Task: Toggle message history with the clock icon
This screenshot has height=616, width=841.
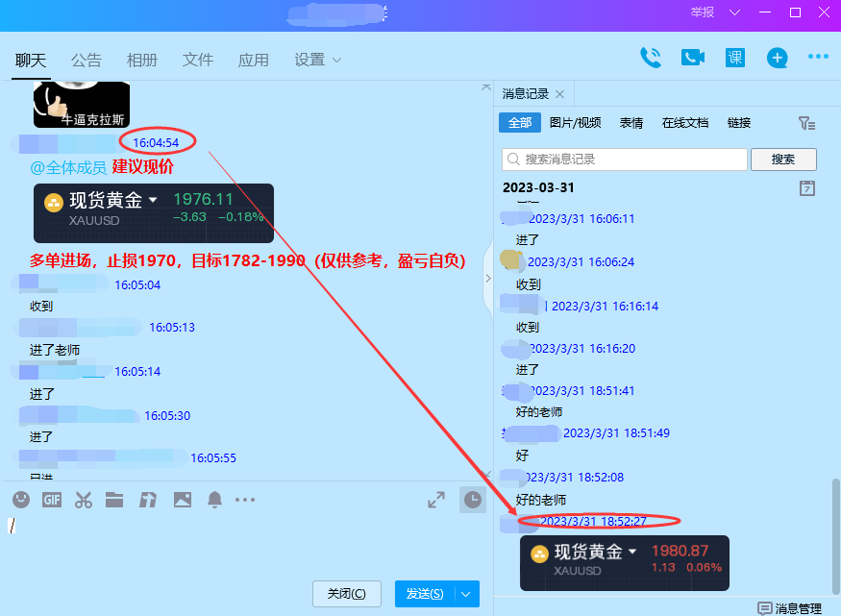Action: click(473, 500)
